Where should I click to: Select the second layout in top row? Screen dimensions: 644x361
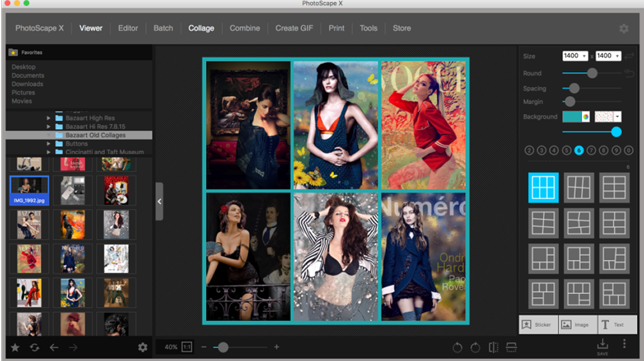[579, 188]
